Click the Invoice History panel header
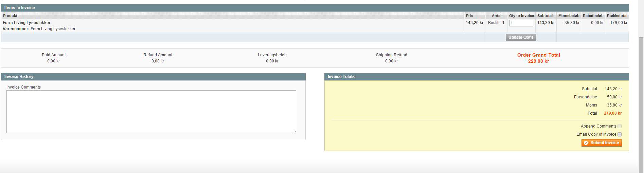This screenshot has width=644, height=173. [x=19, y=77]
